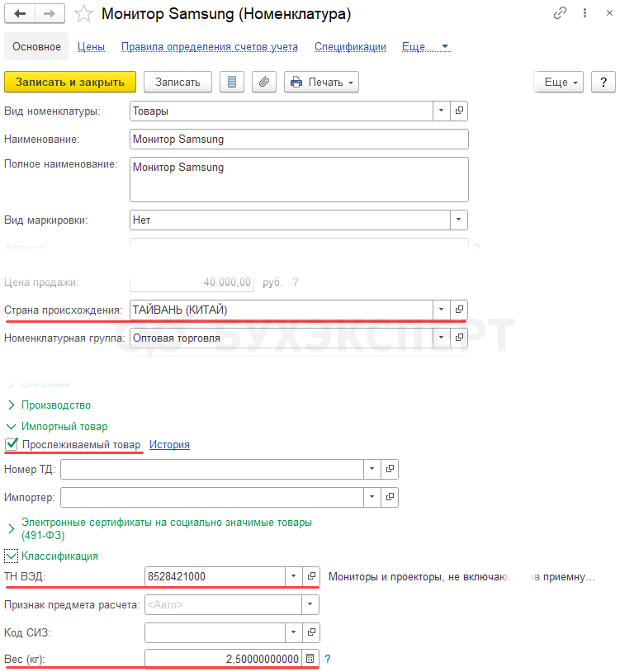Open calculator for Вес (кг) field
The height and width of the screenshot is (672, 620).
coord(310,659)
